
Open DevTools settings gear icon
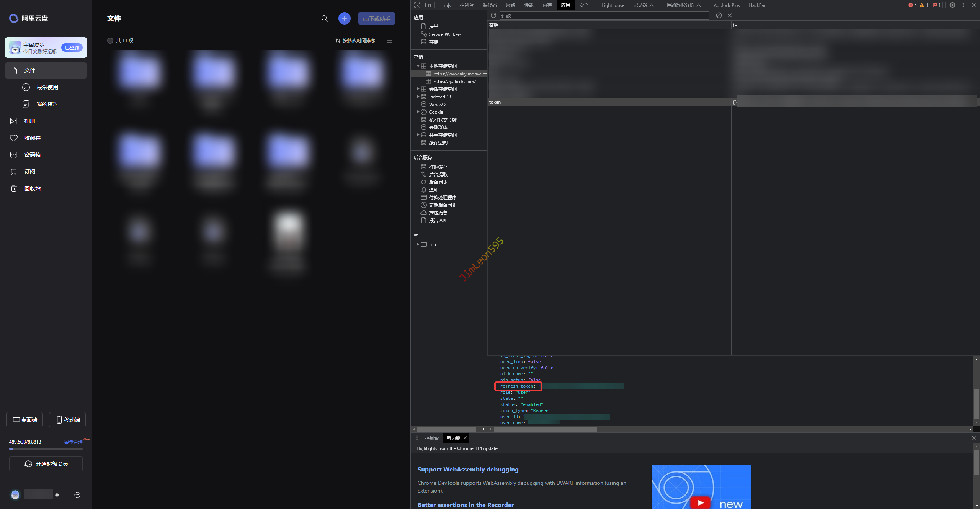pyautogui.click(x=952, y=5)
